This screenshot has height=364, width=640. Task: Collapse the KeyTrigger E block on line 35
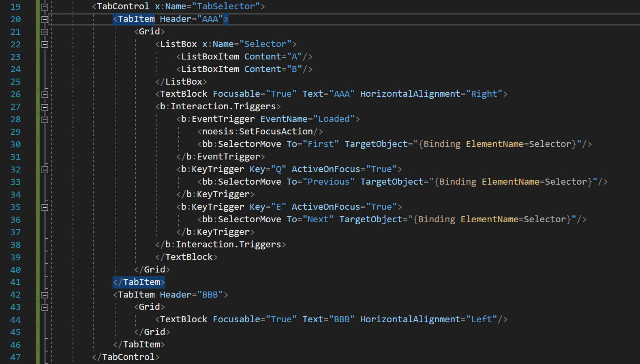pyautogui.click(x=45, y=207)
